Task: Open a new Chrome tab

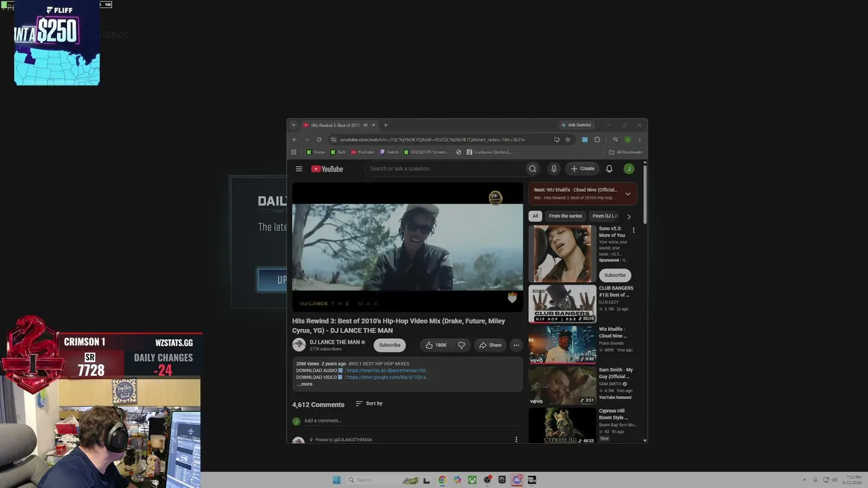Action: pyautogui.click(x=385, y=125)
